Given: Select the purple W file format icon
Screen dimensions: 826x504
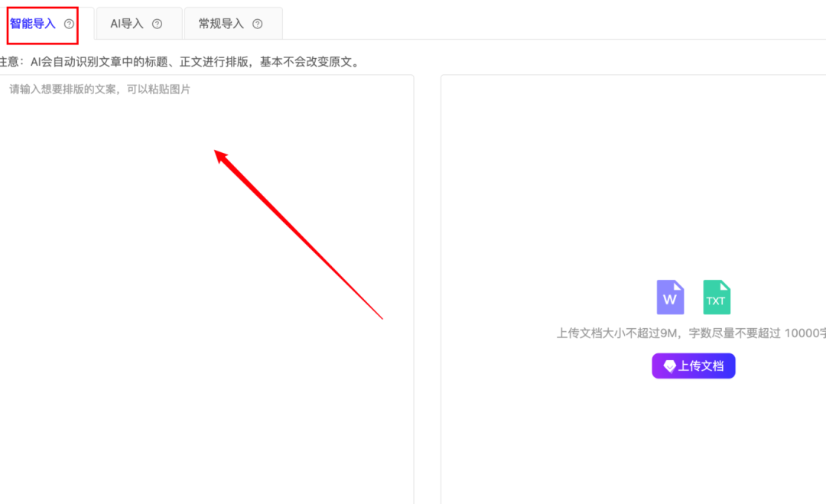Looking at the screenshot, I should (670, 297).
